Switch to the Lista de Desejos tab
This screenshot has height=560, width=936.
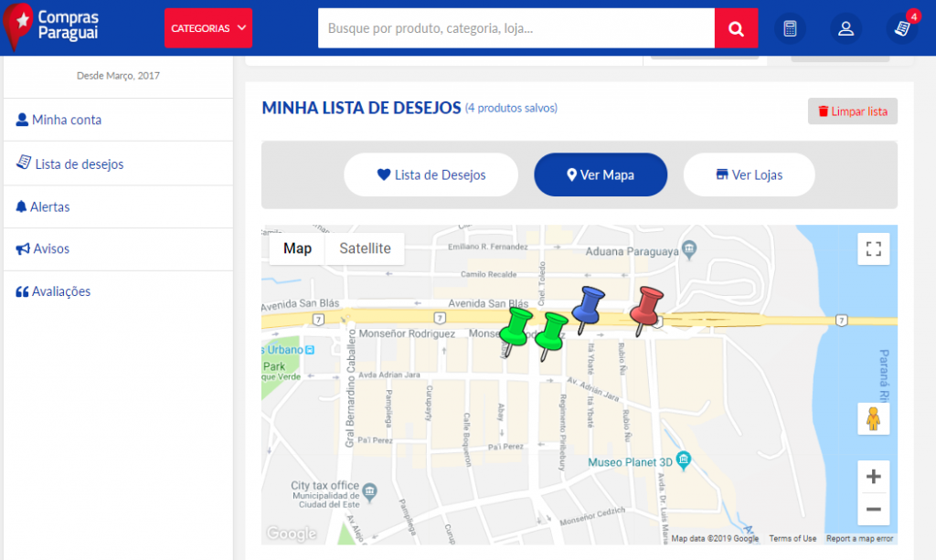point(431,174)
